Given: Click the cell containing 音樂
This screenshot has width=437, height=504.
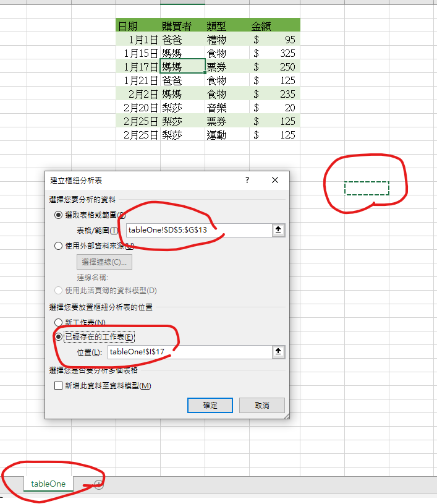Looking at the screenshot, I should (227, 107).
